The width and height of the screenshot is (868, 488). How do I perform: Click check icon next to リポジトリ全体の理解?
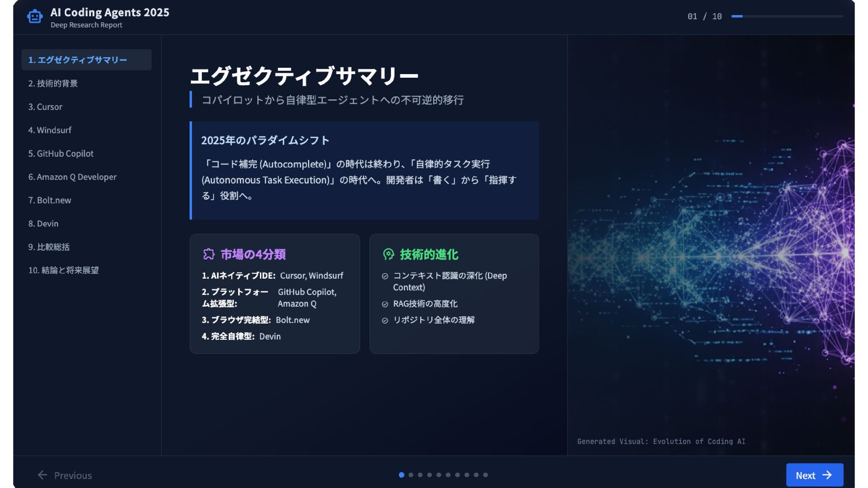point(385,320)
